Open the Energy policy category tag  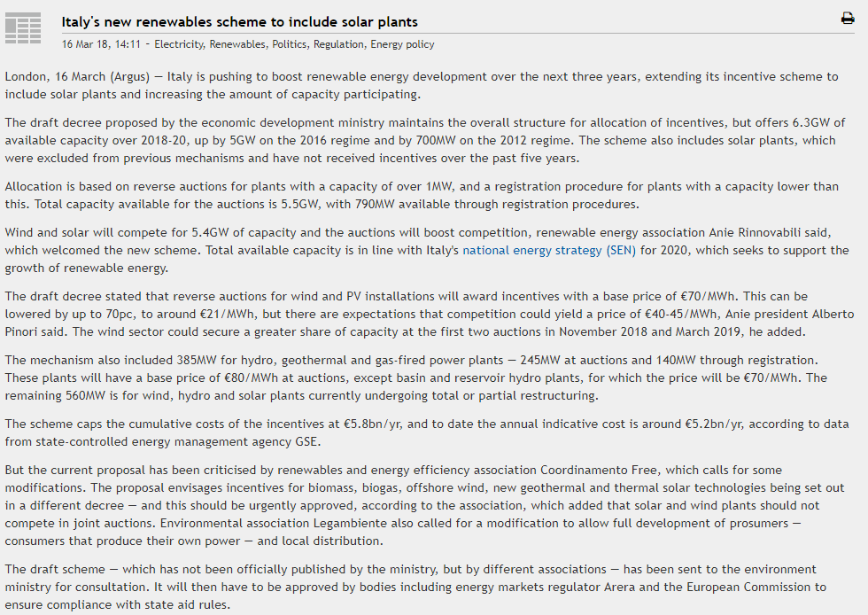402,44
